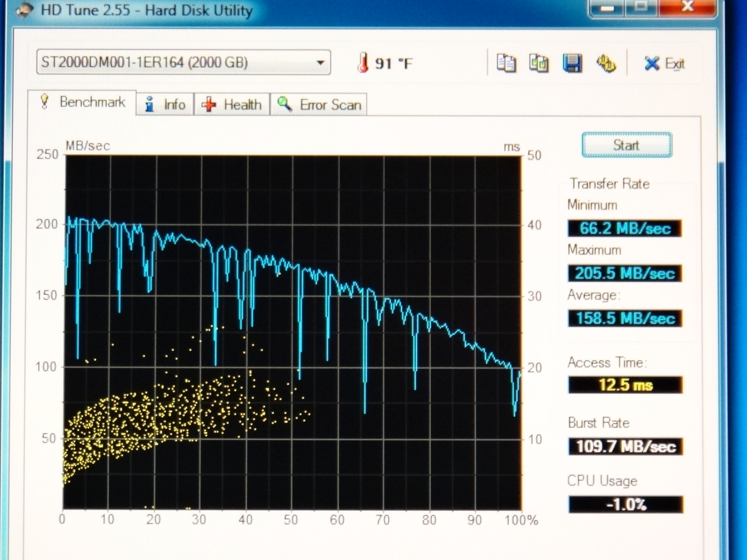Click the thermometer temperature icon

363,63
